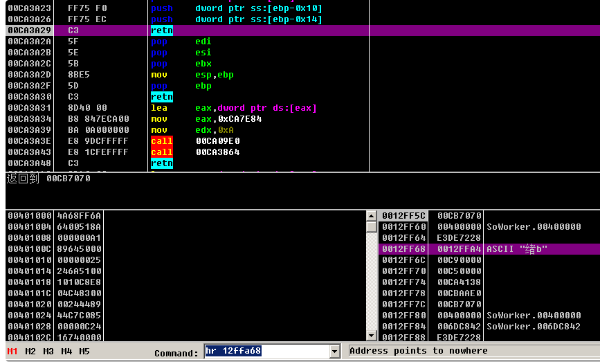Select dump row at address 00401000
The width and height of the screenshot is (600, 364).
54,216
